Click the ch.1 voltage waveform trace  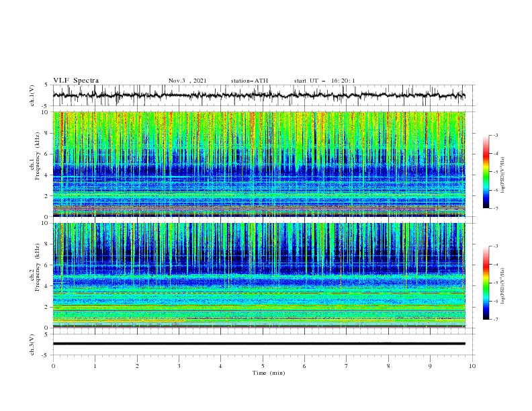[259, 95]
